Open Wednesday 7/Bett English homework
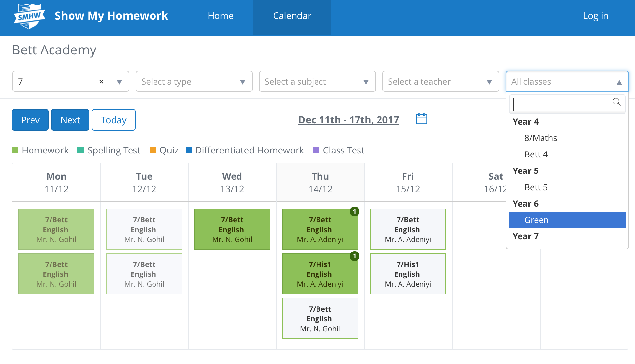This screenshot has width=635, height=364. point(232,229)
